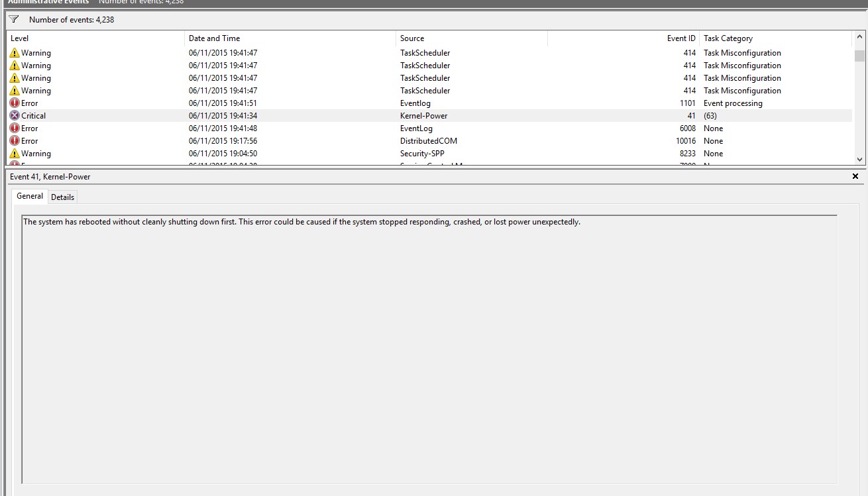Select the General tab
The image size is (868, 496).
click(30, 197)
